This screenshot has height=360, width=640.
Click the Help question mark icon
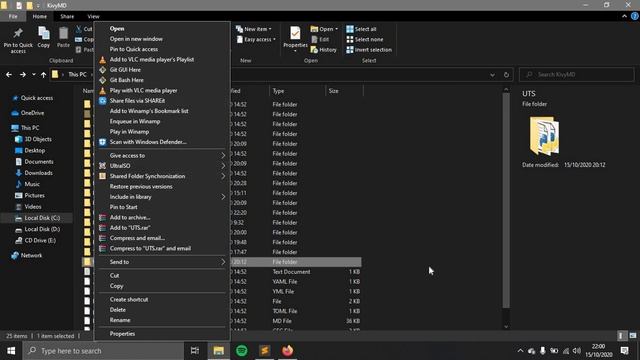point(635,16)
